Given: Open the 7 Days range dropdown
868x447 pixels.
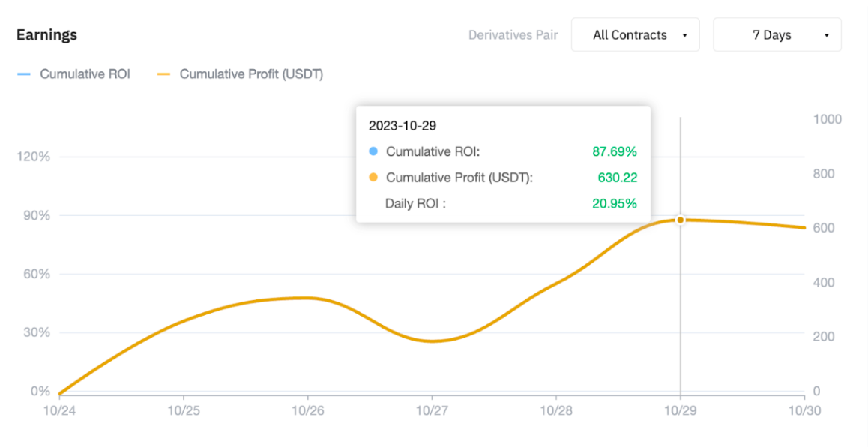Looking at the screenshot, I should [776, 35].
